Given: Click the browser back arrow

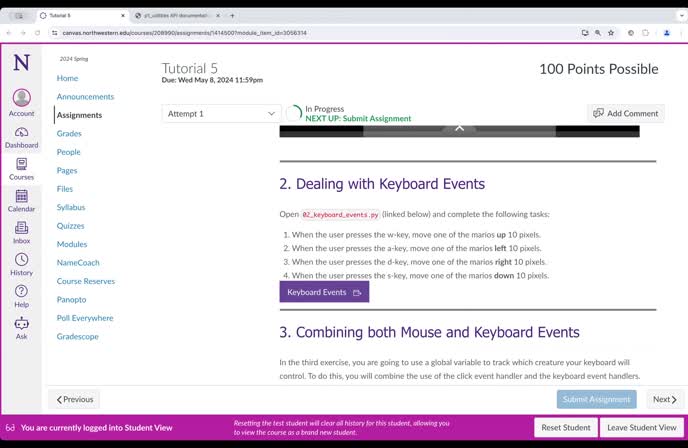Looking at the screenshot, I should tap(9, 33).
